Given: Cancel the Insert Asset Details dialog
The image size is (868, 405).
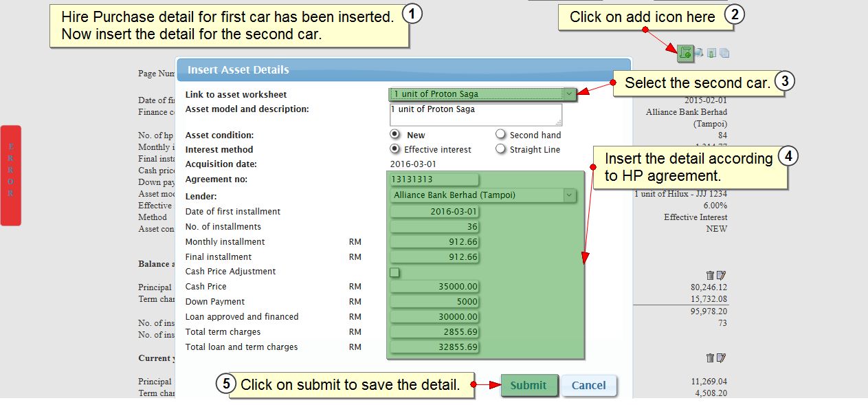Looking at the screenshot, I should 588,386.
